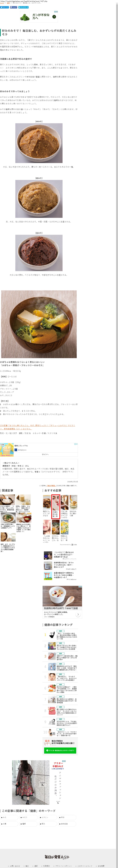Click the Facebook シェア button
This screenshot has height=868, width=118.
[14, 7]
